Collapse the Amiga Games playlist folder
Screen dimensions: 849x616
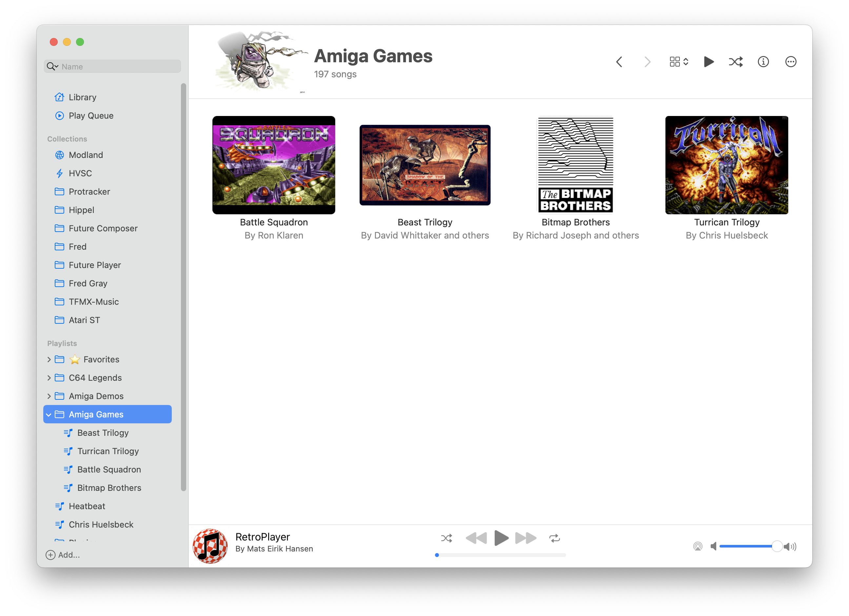click(x=49, y=414)
